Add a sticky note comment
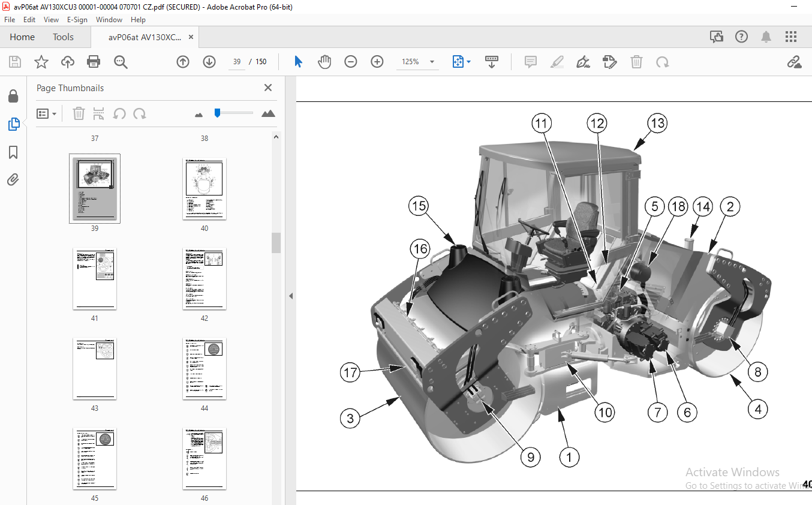The image size is (812, 505). (531, 62)
